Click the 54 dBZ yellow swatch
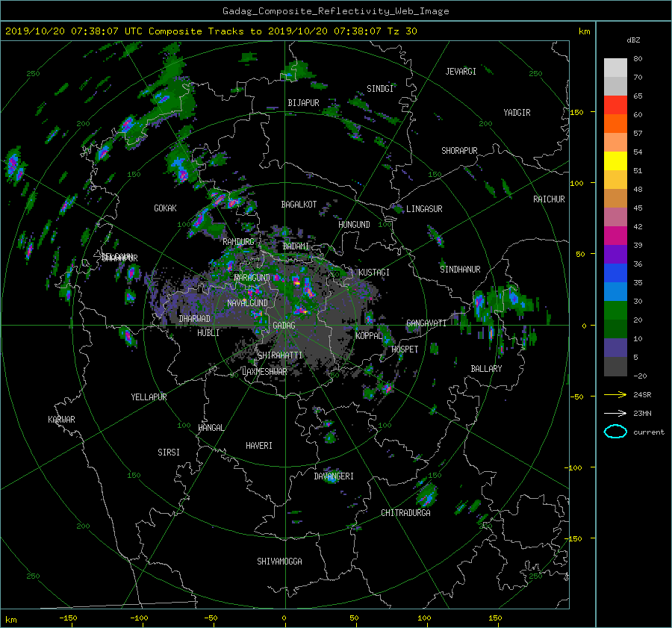 click(615, 161)
